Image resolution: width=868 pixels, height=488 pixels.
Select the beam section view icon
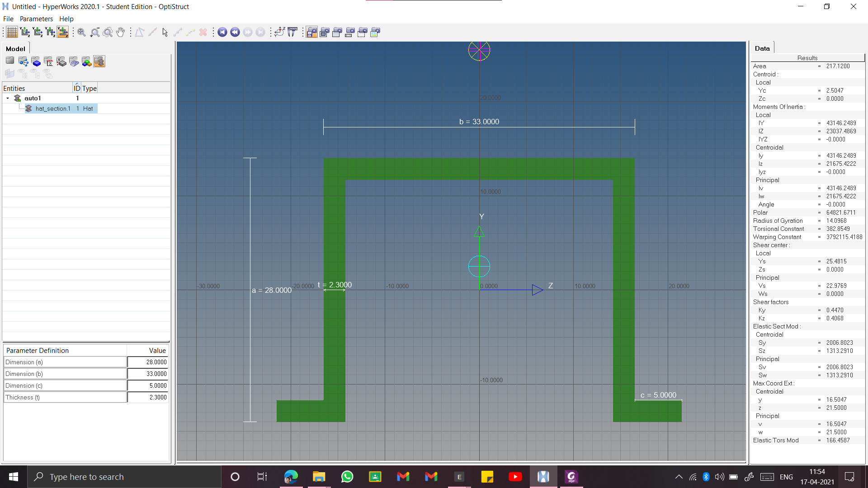[99, 61]
